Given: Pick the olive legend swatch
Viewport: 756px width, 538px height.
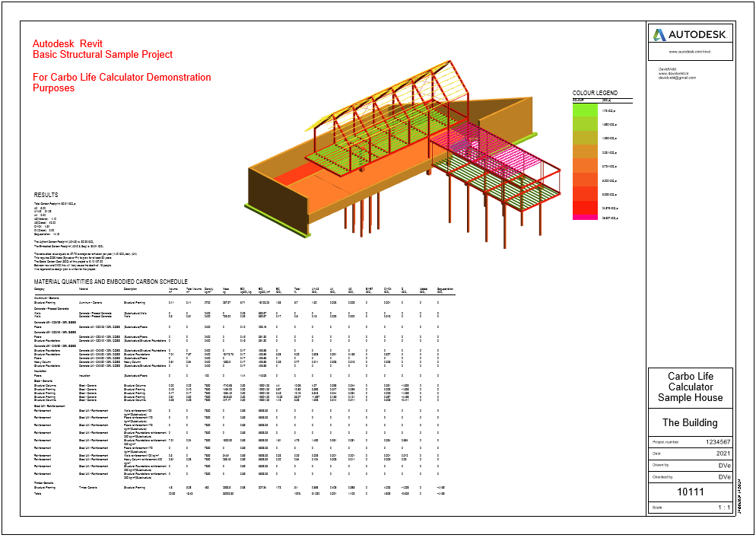Looking at the screenshot, I should pos(585,138).
